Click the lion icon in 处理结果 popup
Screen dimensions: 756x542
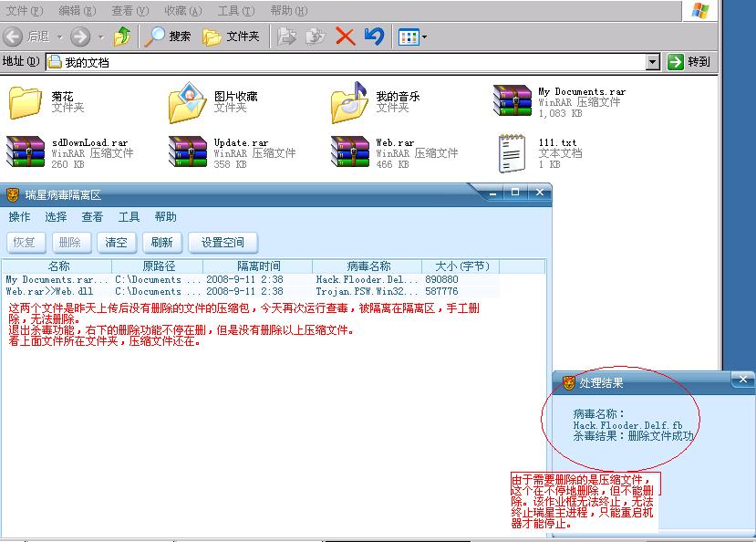[569, 383]
